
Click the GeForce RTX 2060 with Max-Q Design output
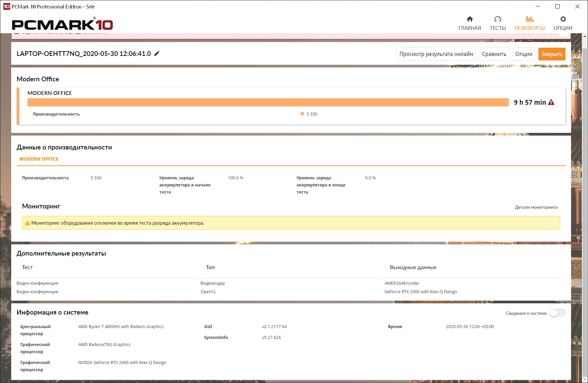(421, 292)
